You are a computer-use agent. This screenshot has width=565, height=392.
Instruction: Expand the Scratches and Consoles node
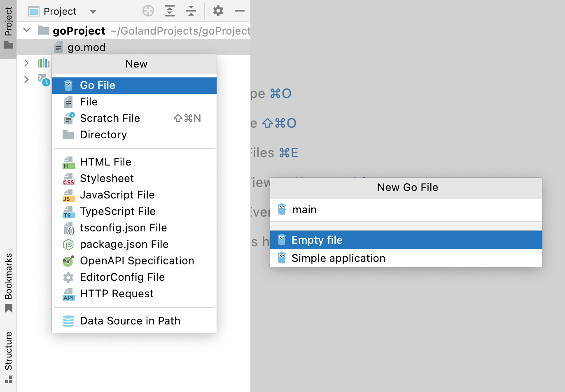[27, 79]
